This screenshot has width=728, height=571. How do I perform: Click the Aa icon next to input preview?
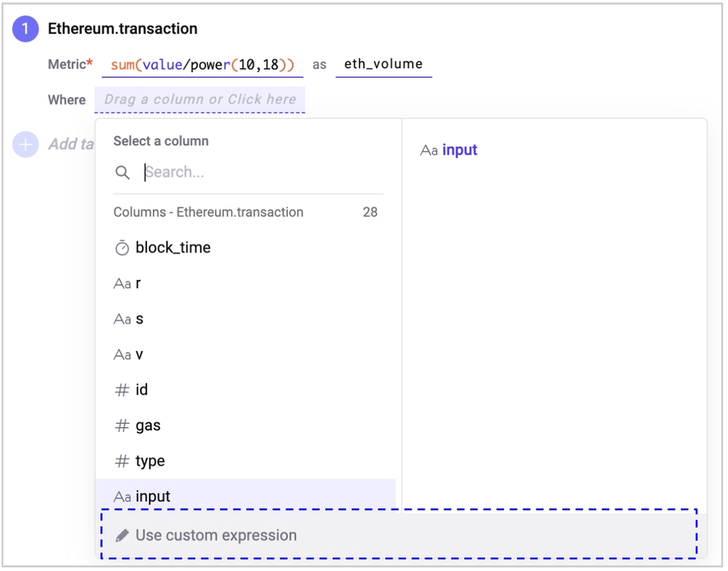click(x=429, y=150)
